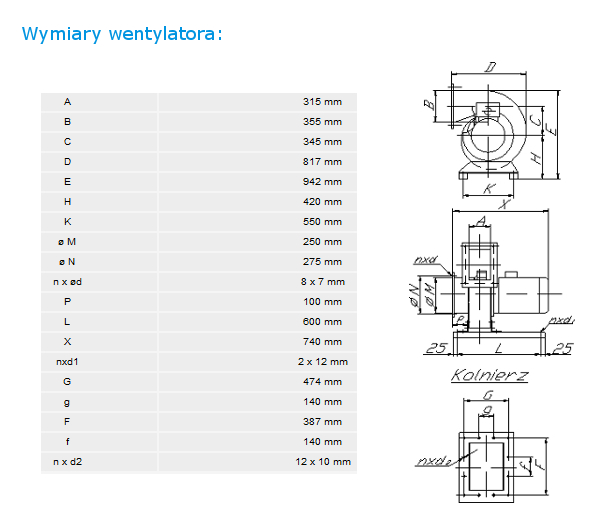Image resolution: width=600 pixels, height=520 pixels.
Task: Select the '12 x 10 mm' value
Action: [323, 461]
